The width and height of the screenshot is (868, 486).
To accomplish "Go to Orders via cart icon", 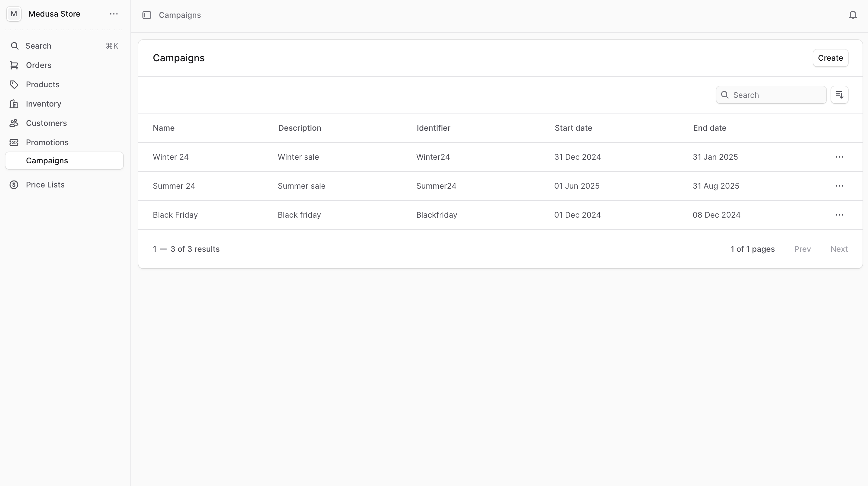I will pos(14,65).
